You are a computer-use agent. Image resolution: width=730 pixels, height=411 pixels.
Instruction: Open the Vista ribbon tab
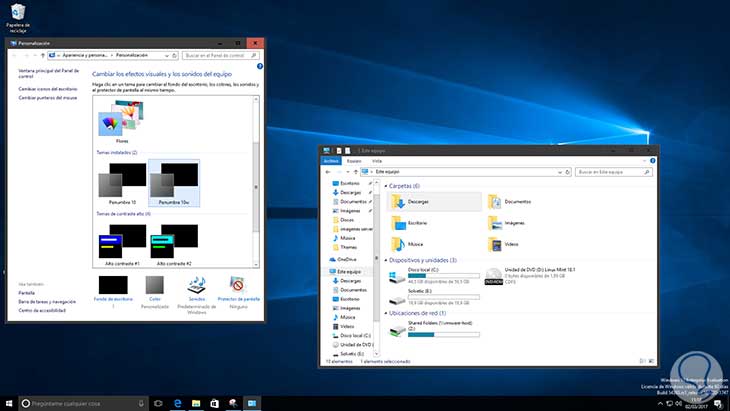pos(377,161)
